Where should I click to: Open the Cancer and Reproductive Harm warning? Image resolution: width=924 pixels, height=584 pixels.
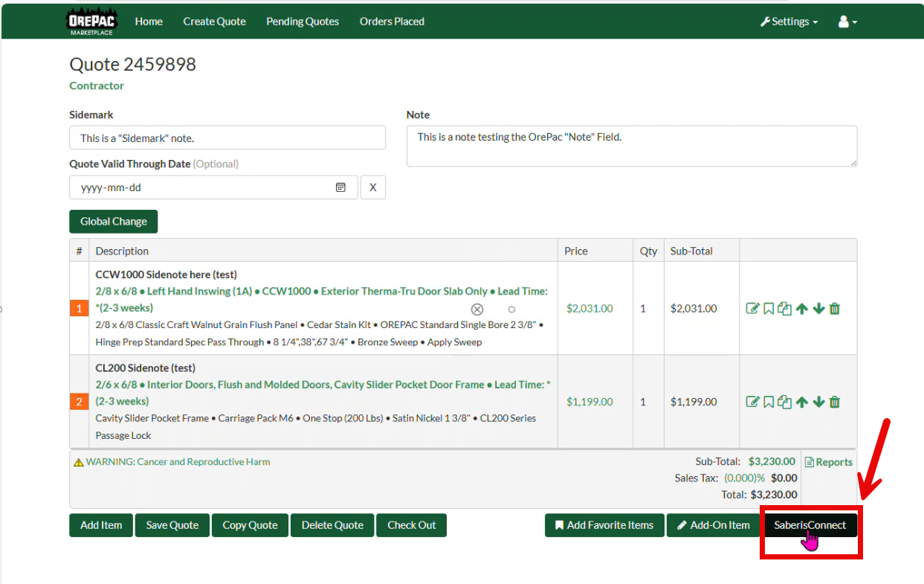coord(178,462)
